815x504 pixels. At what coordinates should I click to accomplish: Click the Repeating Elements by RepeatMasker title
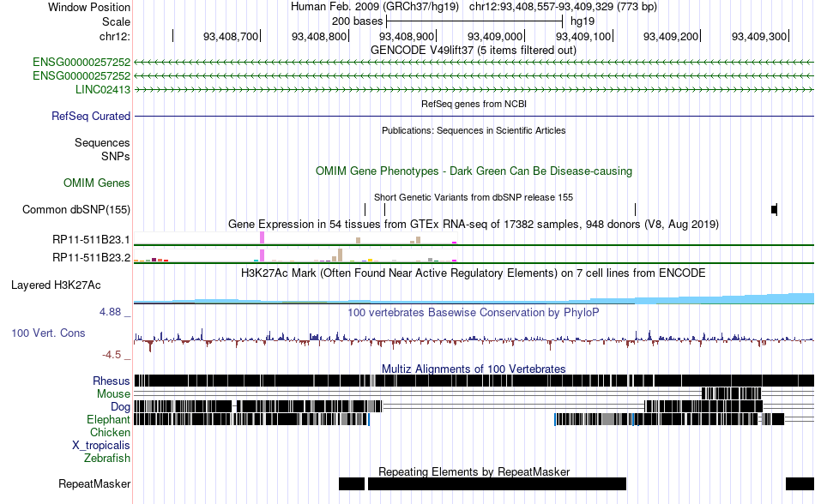474,471
